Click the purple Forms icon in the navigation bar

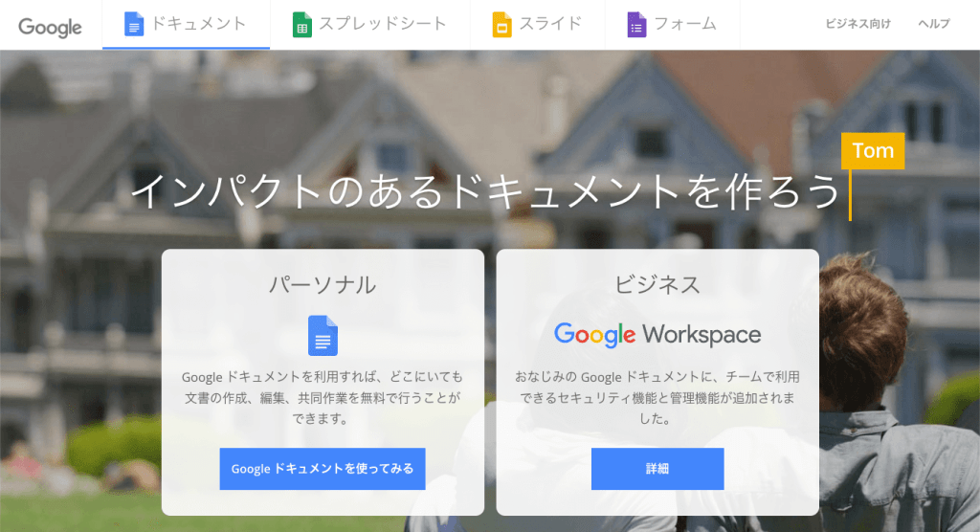636,24
